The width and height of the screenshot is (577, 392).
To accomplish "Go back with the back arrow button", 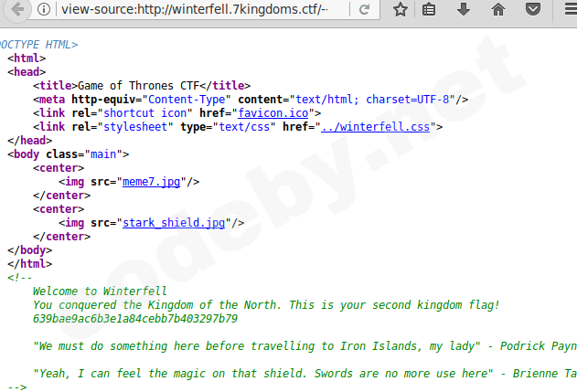I will 16,9.
